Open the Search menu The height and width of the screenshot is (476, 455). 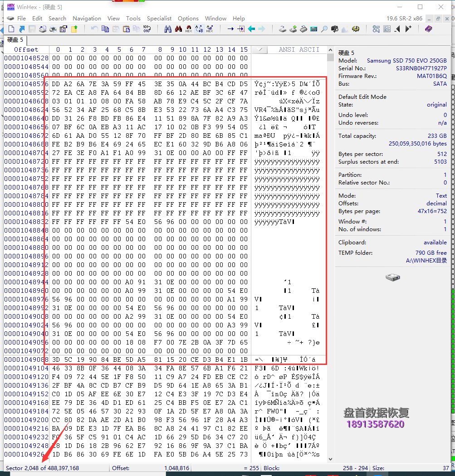coord(57,19)
